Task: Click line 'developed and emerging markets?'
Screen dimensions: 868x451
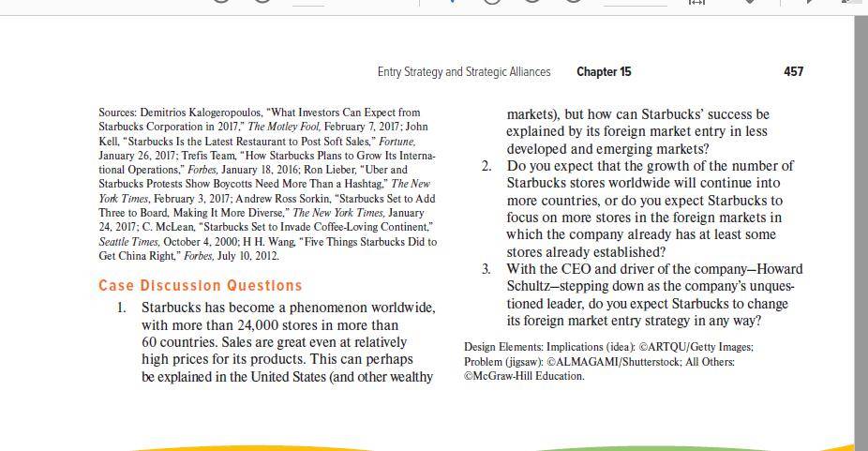Action: coord(607,149)
